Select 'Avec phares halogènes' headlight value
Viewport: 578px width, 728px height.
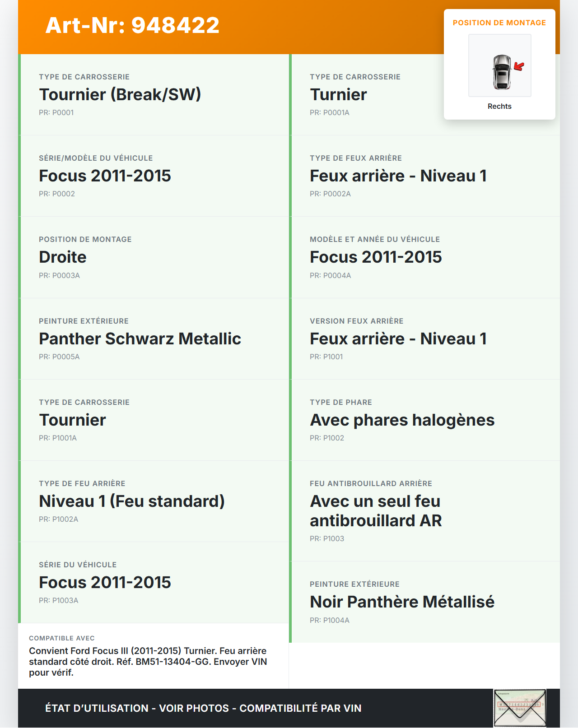tap(402, 420)
